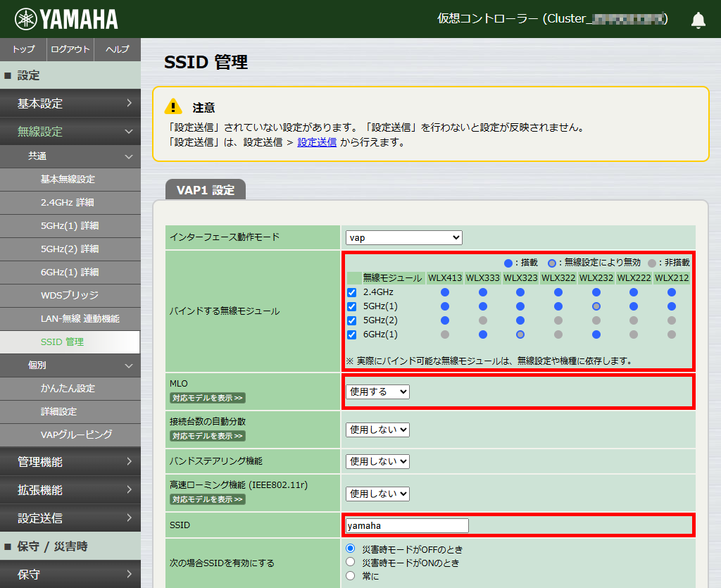Click ログアウト in the top navigation

70,49
